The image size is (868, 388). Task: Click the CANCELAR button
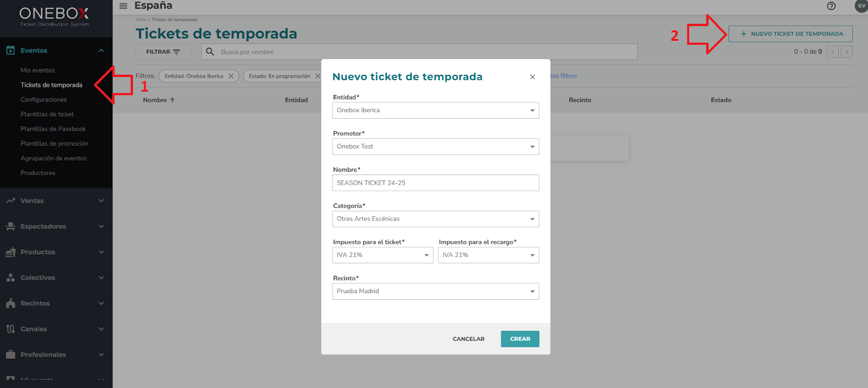[469, 339]
